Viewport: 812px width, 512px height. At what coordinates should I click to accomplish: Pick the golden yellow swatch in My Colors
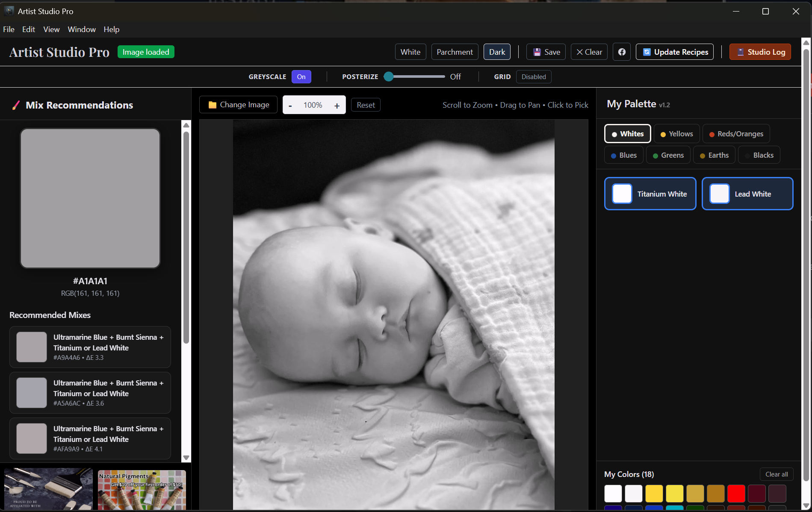(x=654, y=494)
